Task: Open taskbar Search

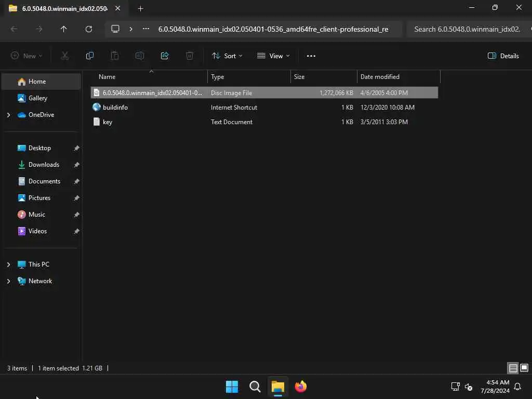Action: pos(255,387)
